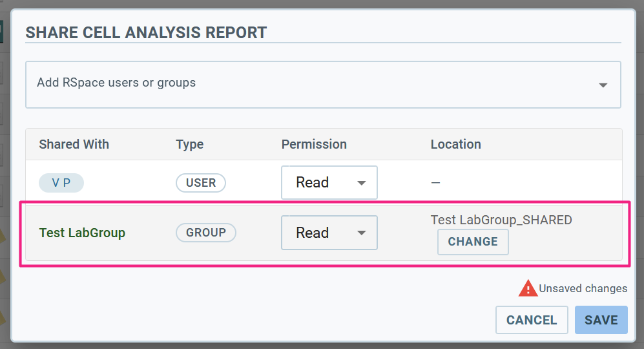Click the Location column header
Image resolution: width=644 pixels, height=349 pixels.
point(455,144)
